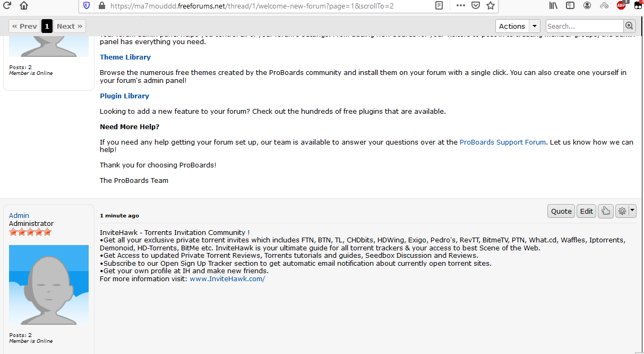
Task: Open the Admin user profile link
Action: pyautogui.click(x=19, y=215)
